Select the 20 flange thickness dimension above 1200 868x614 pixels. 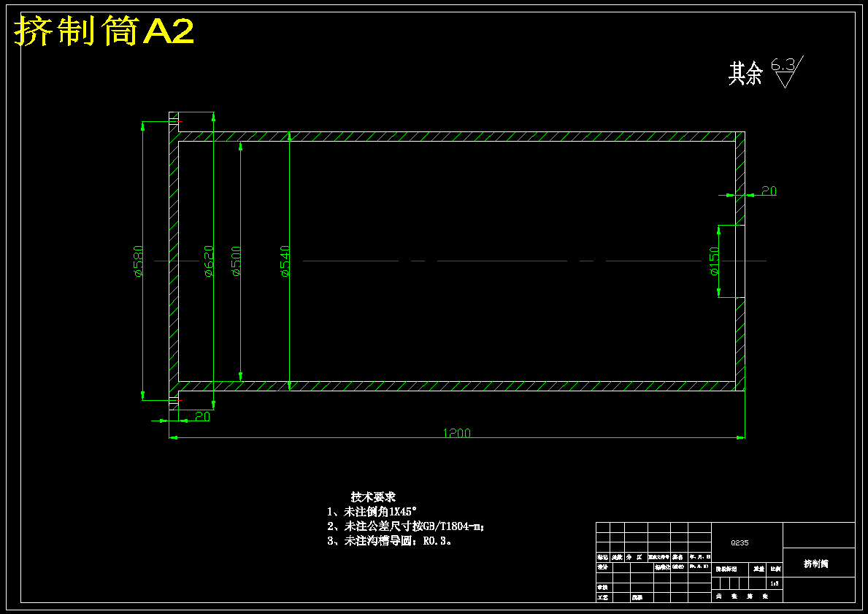pyautogui.click(x=203, y=416)
